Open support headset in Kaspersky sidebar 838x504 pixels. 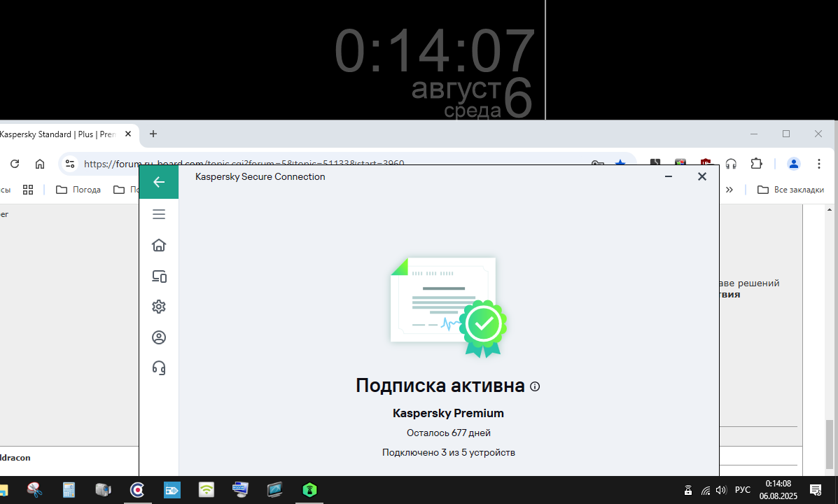point(159,367)
